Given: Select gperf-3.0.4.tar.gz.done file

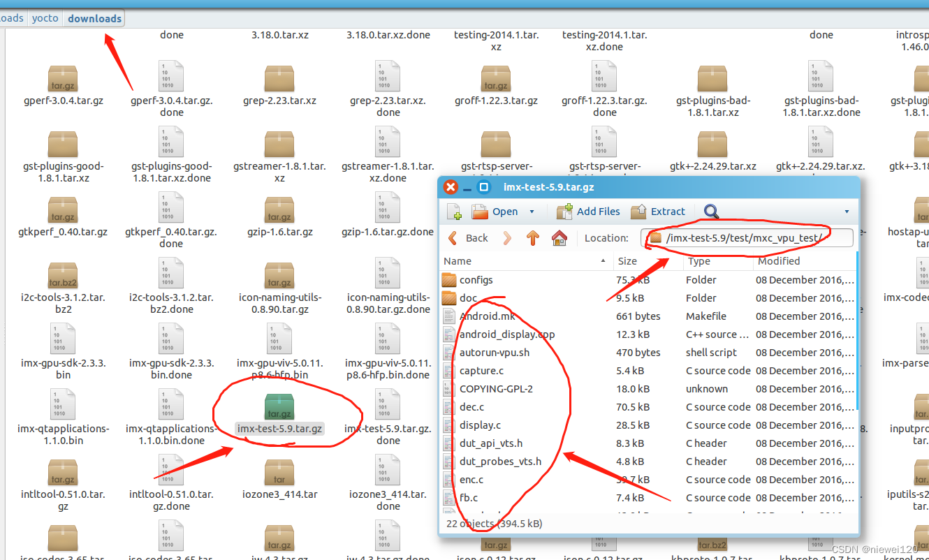Looking at the screenshot, I should 172,89.
